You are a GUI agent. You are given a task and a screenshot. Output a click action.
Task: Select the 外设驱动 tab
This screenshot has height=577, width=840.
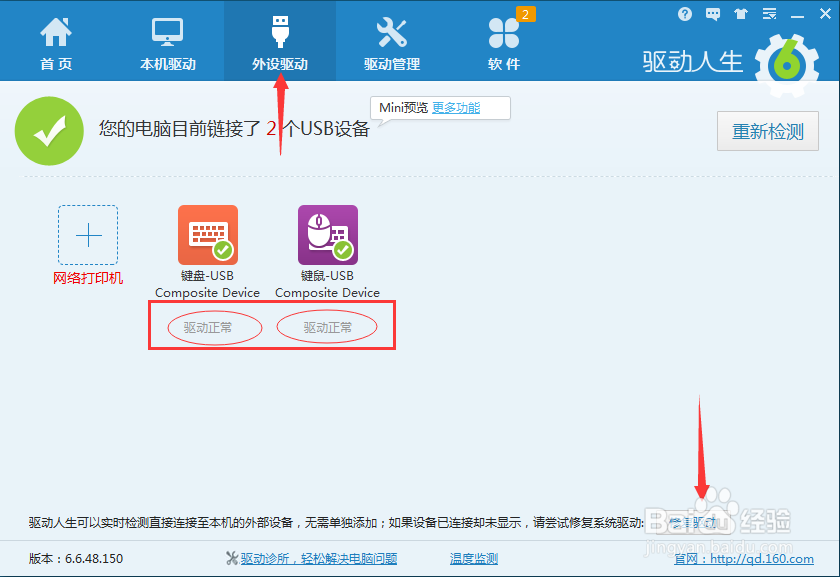(x=280, y=43)
